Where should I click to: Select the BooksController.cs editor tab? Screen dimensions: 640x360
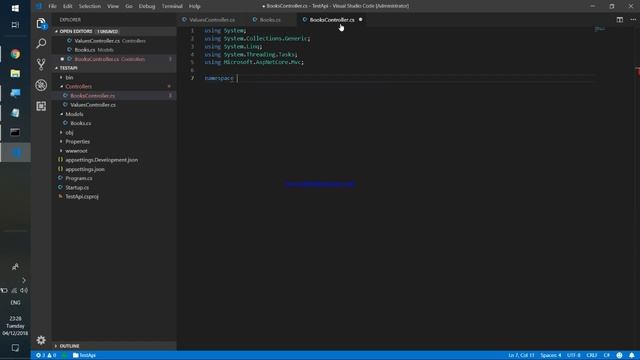pyautogui.click(x=331, y=20)
